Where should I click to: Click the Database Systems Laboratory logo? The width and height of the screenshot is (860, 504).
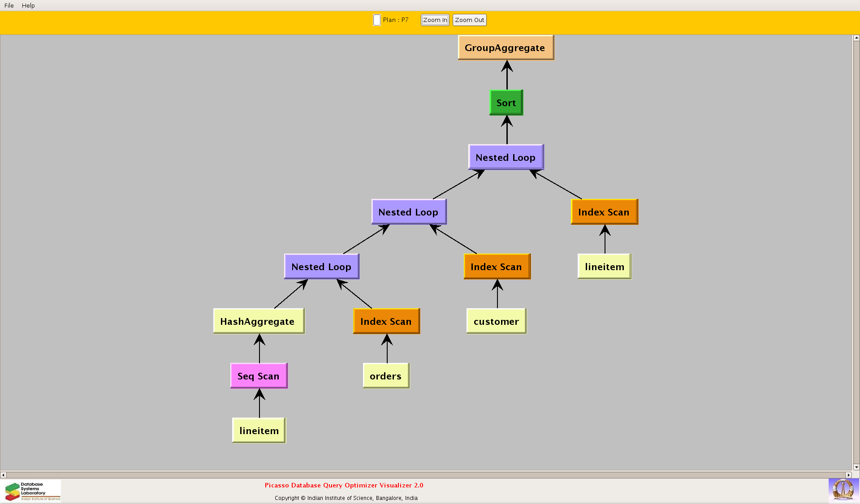[x=32, y=491]
